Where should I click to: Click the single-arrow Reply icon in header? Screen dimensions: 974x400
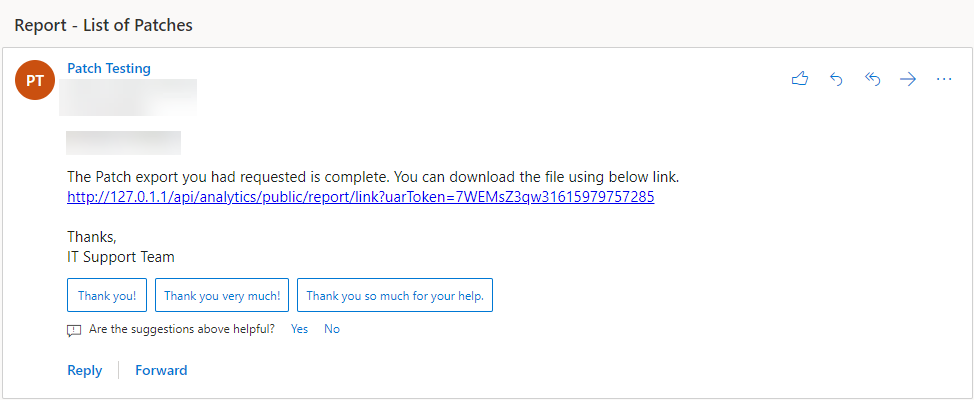[x=836, y=80]
